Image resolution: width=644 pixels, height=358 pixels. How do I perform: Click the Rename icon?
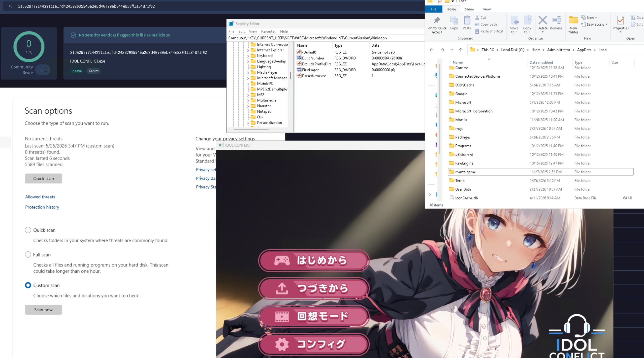556,21
